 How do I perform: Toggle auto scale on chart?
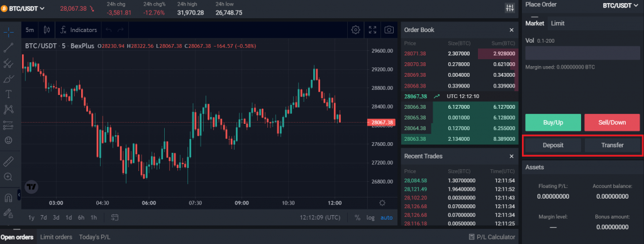(x=387, y=218)
